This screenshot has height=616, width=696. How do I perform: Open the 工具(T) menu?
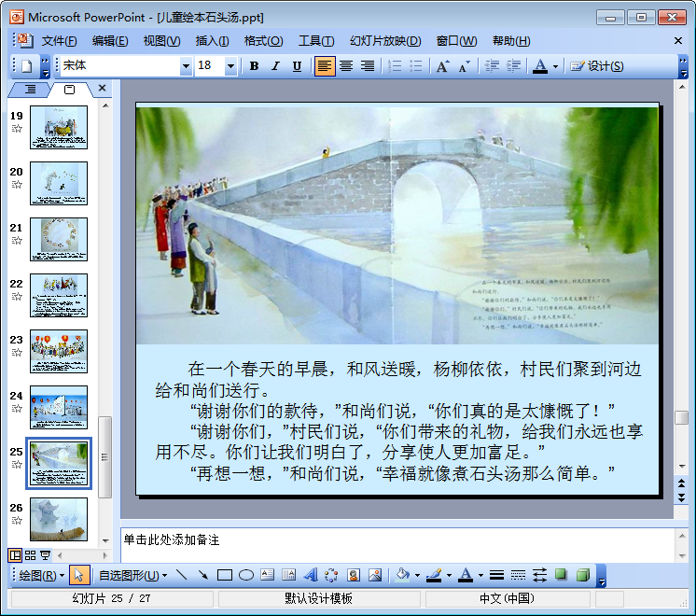(316, 41)
